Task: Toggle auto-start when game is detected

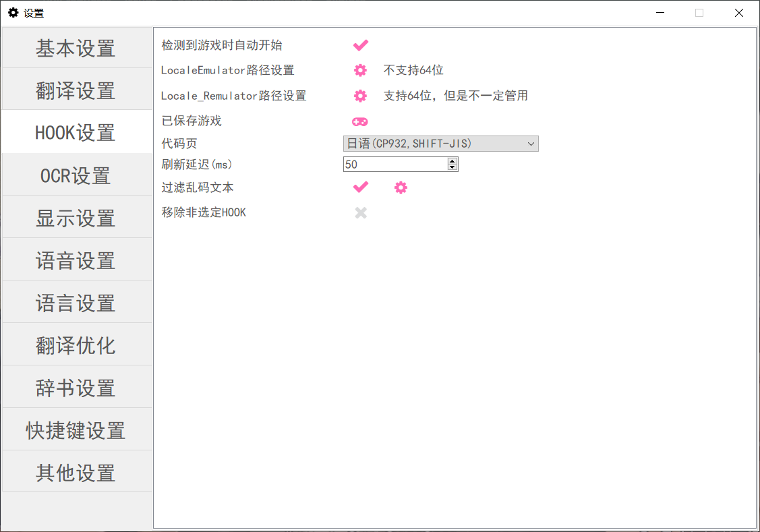Action: pyautogui.click(x=360, y=45)
